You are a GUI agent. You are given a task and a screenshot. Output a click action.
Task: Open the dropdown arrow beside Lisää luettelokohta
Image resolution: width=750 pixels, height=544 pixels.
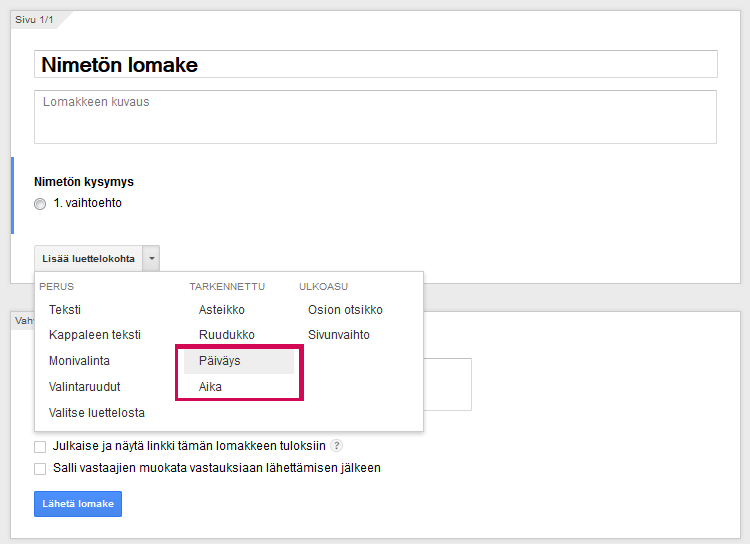click(x=151, y=258)
